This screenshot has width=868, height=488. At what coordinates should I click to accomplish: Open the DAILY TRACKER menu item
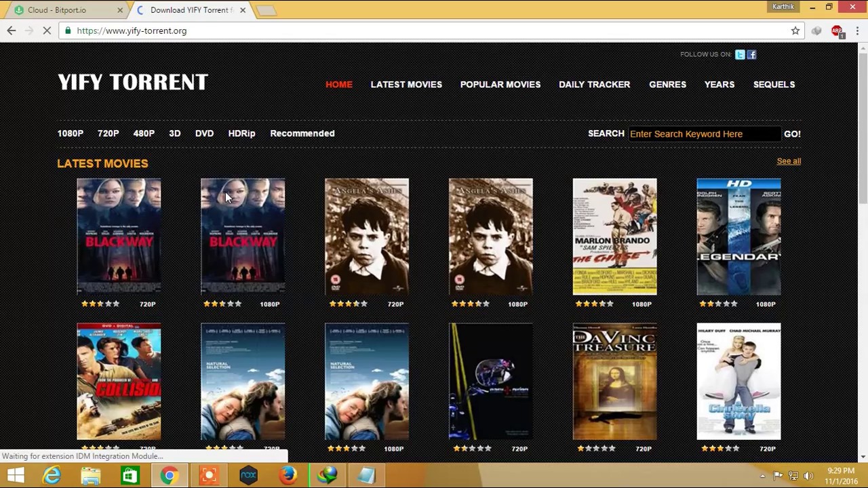(x=594, y=85)
